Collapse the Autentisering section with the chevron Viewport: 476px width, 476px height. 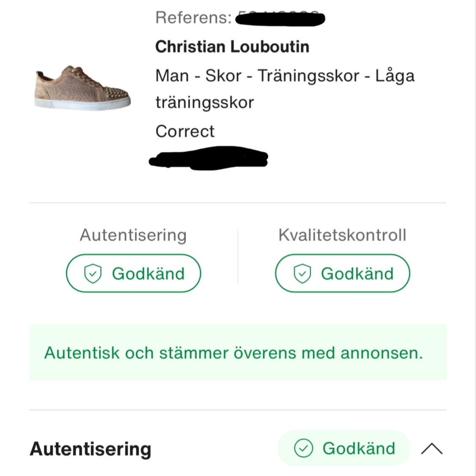[432, 448]
